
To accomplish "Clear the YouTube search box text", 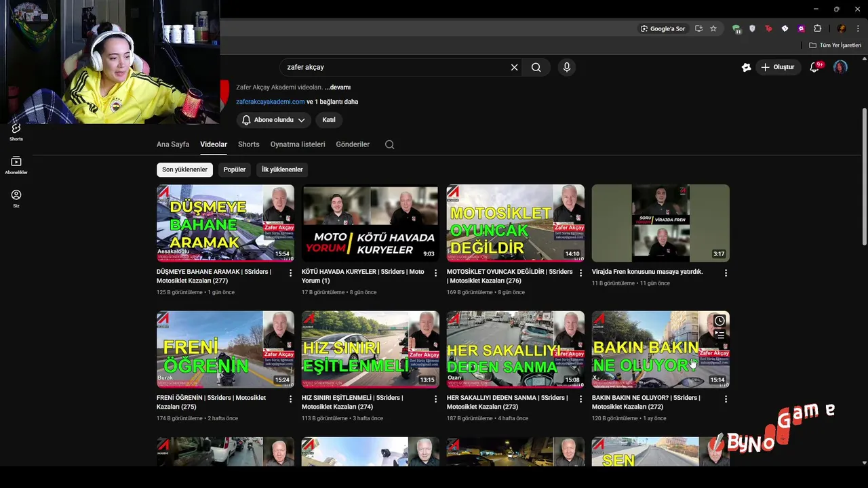I will pos(514,67).
